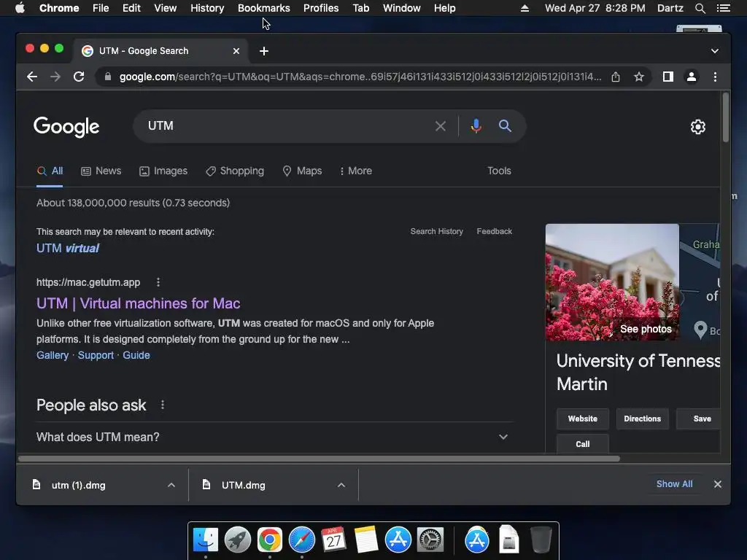Click Call button in knowledge panel
The image size is (747, 560).
pos(583,443)
